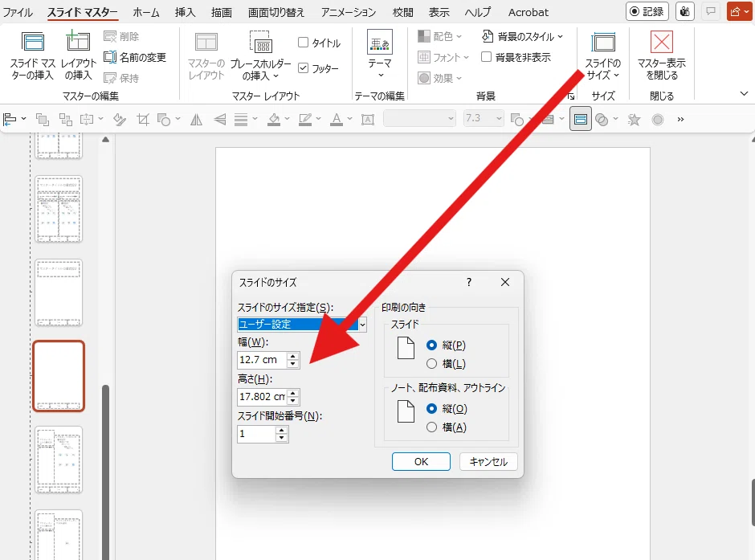Confirm slide size with OK
755x560 pixels.
coord(421,462)
